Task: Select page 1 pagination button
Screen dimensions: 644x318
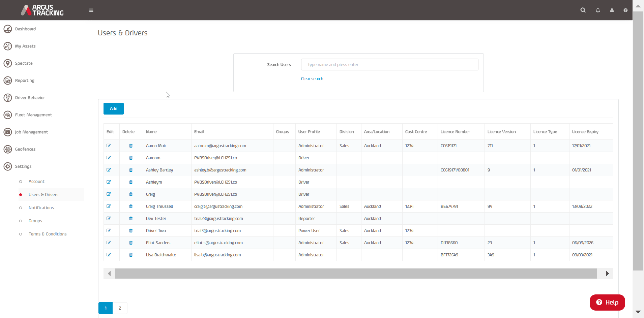Action: click(x=106, y=308)
